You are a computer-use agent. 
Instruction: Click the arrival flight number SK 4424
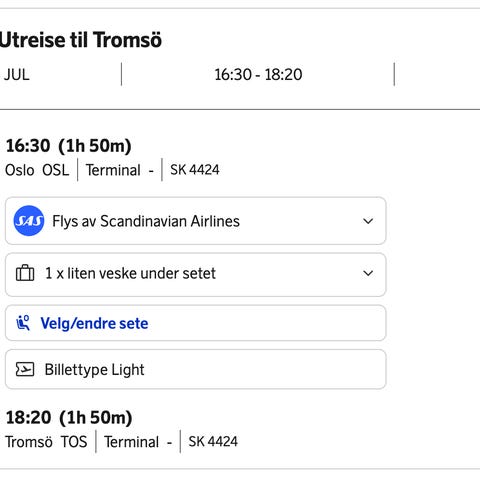pyautogui.click(x=213, y=441)
